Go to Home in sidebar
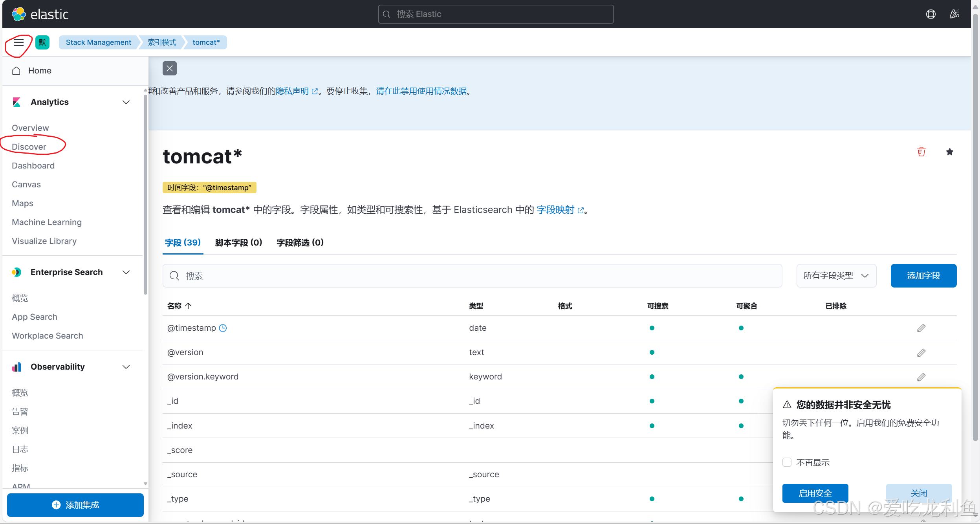Image resolution: width=980 pixels, height=524 pixels. 40,71
